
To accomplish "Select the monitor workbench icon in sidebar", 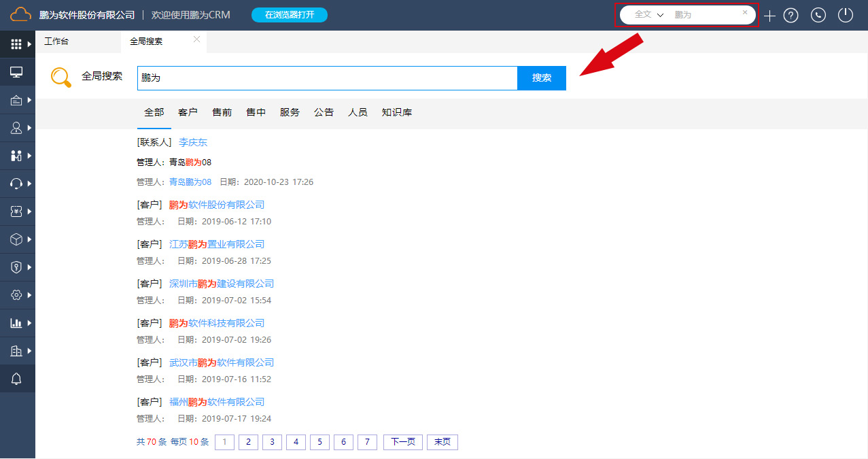I will [x=17, y=72].
